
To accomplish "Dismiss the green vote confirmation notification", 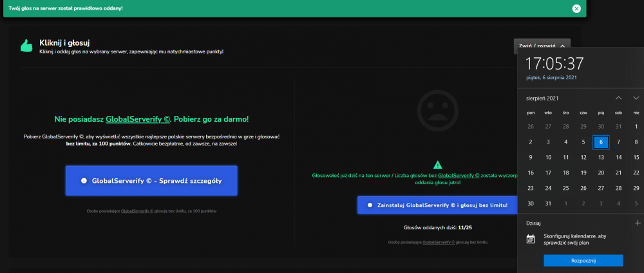I will pos(576,8).
